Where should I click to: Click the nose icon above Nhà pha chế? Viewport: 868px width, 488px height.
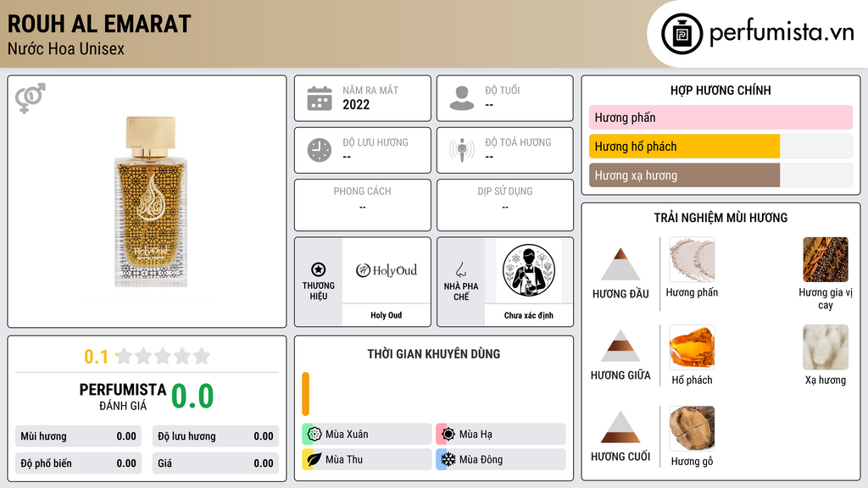tap(460, 269)
